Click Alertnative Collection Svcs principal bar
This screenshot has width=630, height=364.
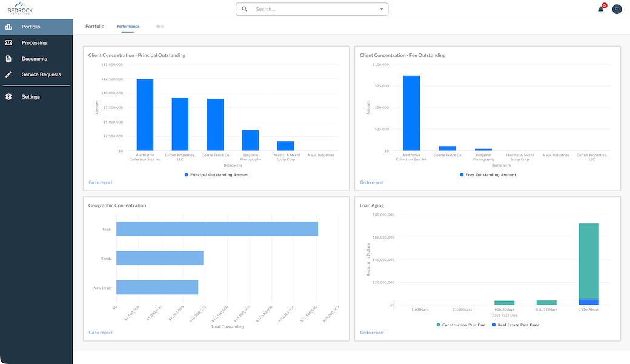point(145,115)
